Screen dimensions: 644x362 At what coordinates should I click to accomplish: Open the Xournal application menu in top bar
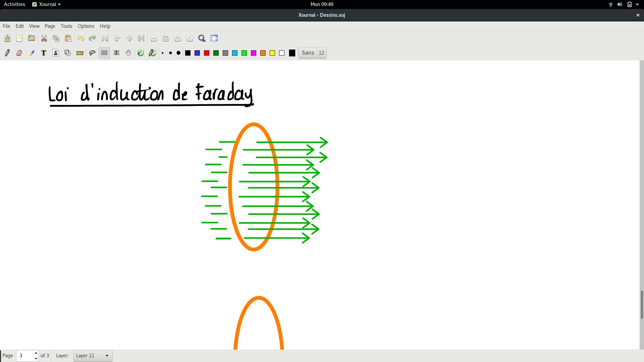[x=47, y=4]
